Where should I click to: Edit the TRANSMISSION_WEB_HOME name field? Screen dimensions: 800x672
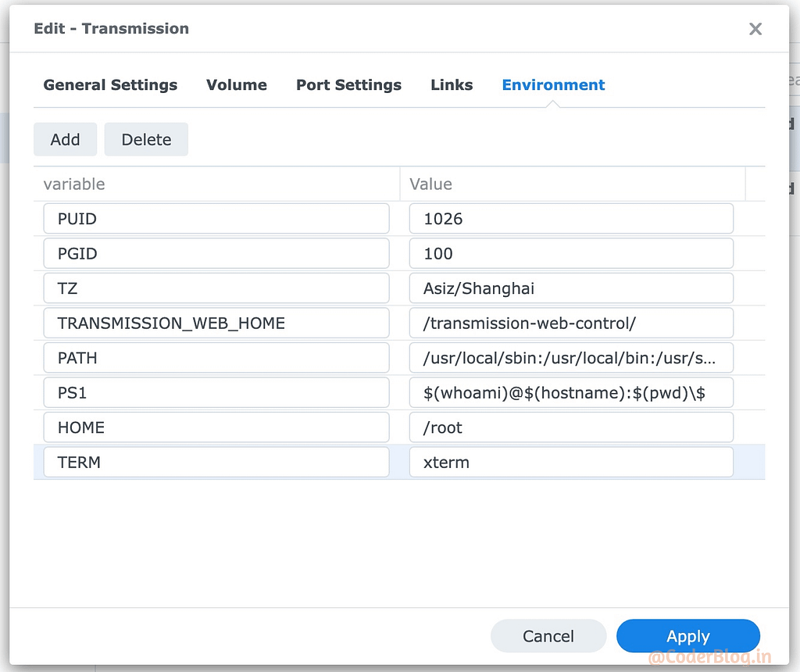click(216, 323)
